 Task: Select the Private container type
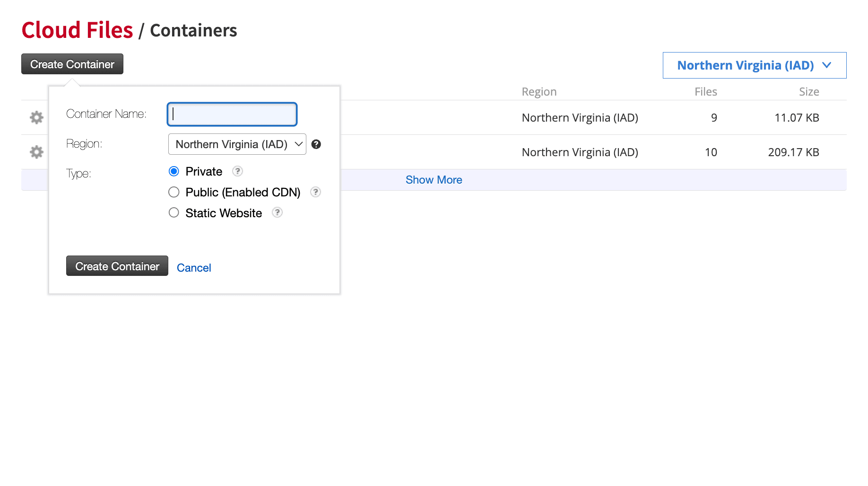click(x=174, y=171)
